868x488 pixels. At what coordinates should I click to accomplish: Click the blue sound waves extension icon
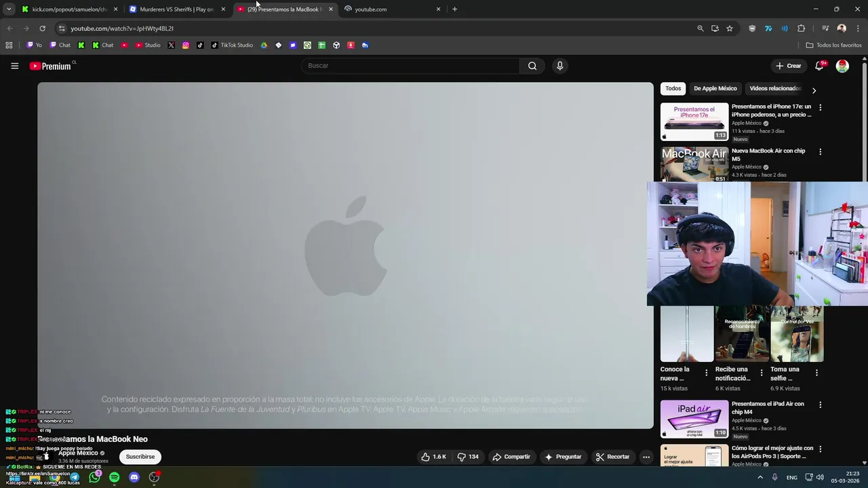coord(785,28)
